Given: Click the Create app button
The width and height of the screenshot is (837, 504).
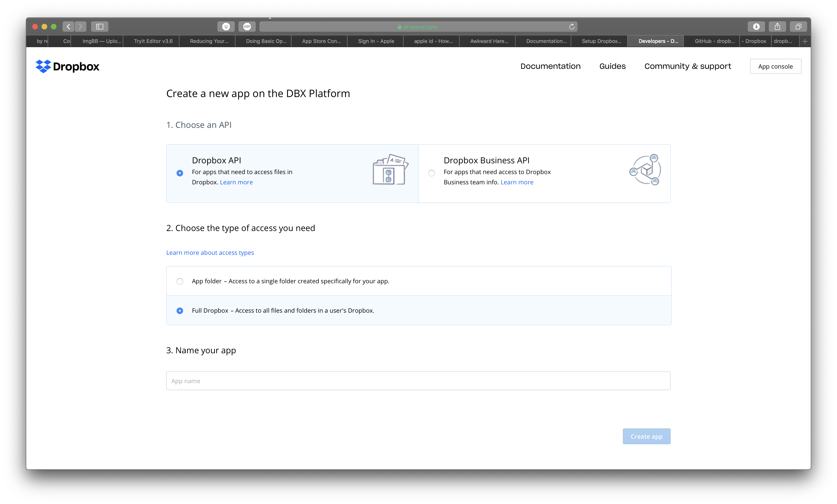Looking at the screenshot, I should (x=646, y=436).
